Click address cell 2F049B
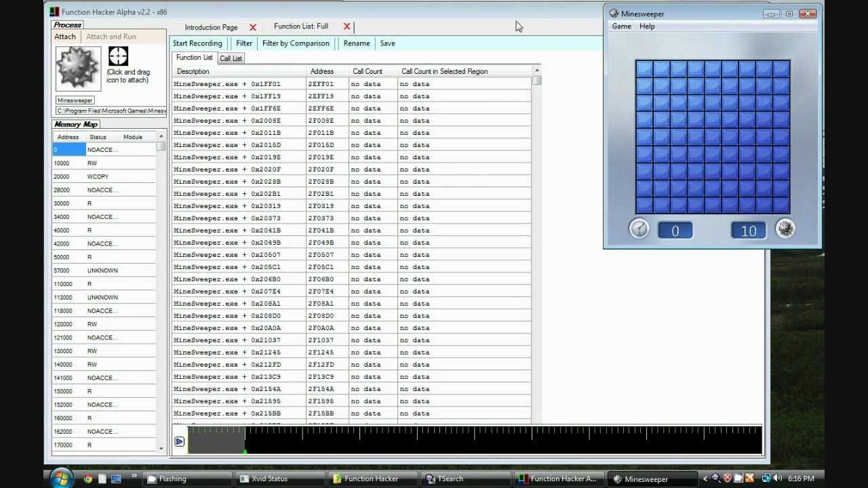Screen dimensions: 868x488 click(x=328, y=243)
